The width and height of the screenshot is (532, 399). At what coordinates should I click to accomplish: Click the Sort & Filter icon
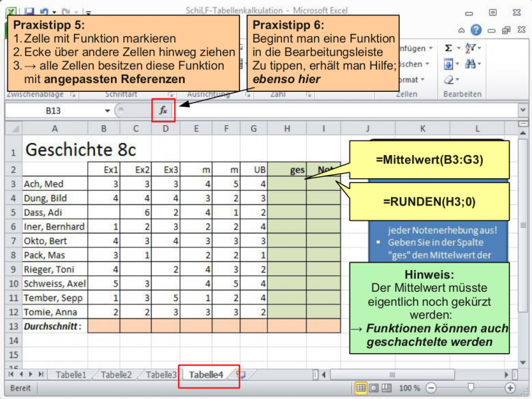pyautogui.click(x=472, y=48)
